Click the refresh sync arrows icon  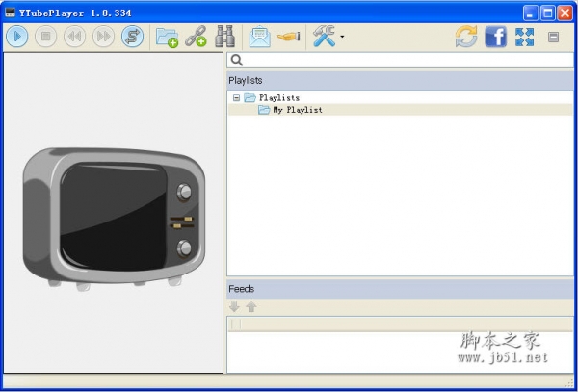pyautogui.click(x=466, y=36)
